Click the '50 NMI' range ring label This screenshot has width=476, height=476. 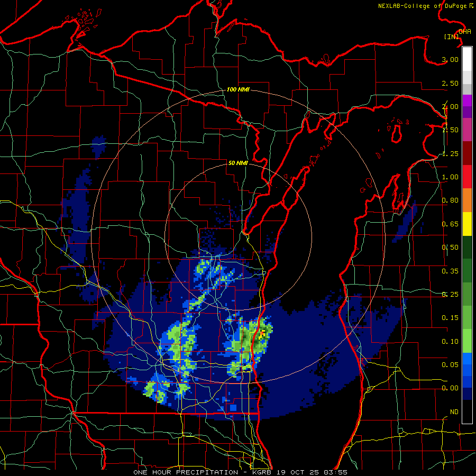coord(238,163)
